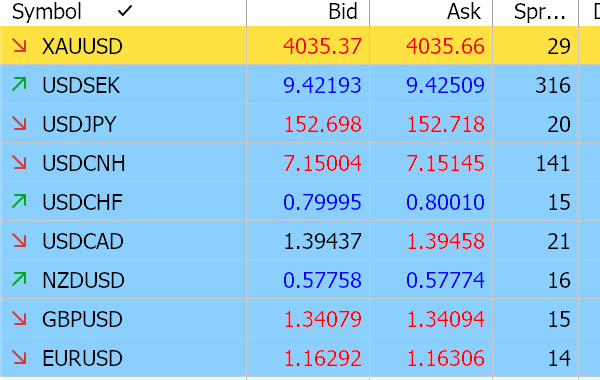Click XAUUSD spread value 29
Screen dimensions: 600x380
tap(559, 46)
